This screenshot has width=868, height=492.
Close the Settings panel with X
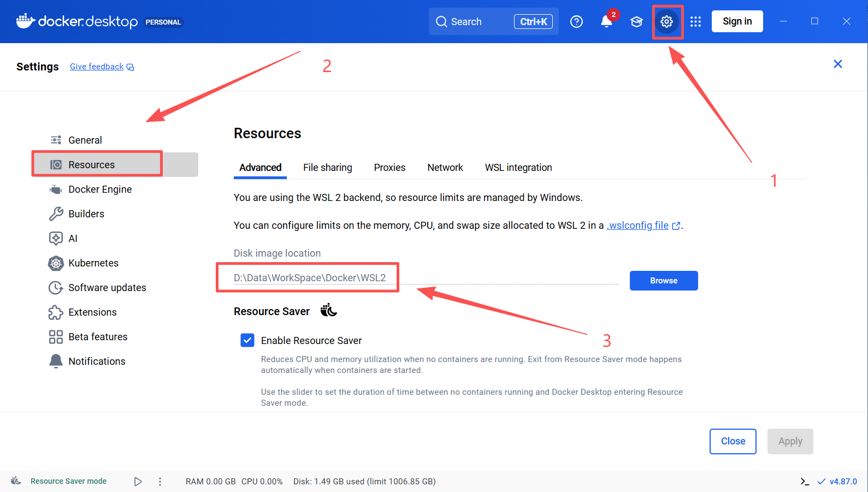point(838,64)
